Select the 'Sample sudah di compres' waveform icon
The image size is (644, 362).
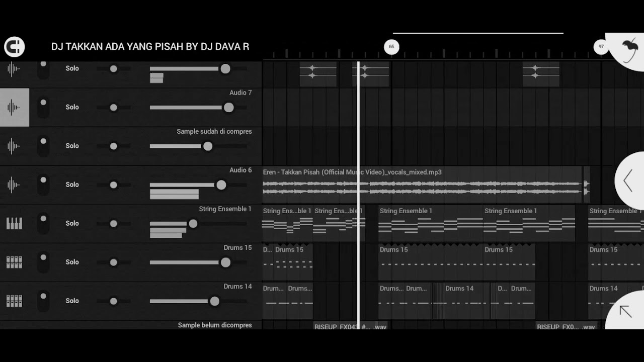pos(14,146)
